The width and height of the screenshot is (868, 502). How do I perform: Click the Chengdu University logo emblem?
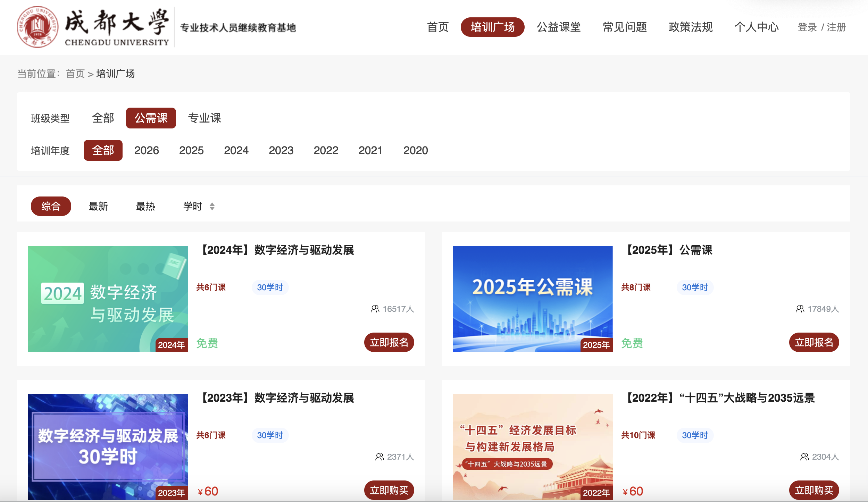(37, 27)
